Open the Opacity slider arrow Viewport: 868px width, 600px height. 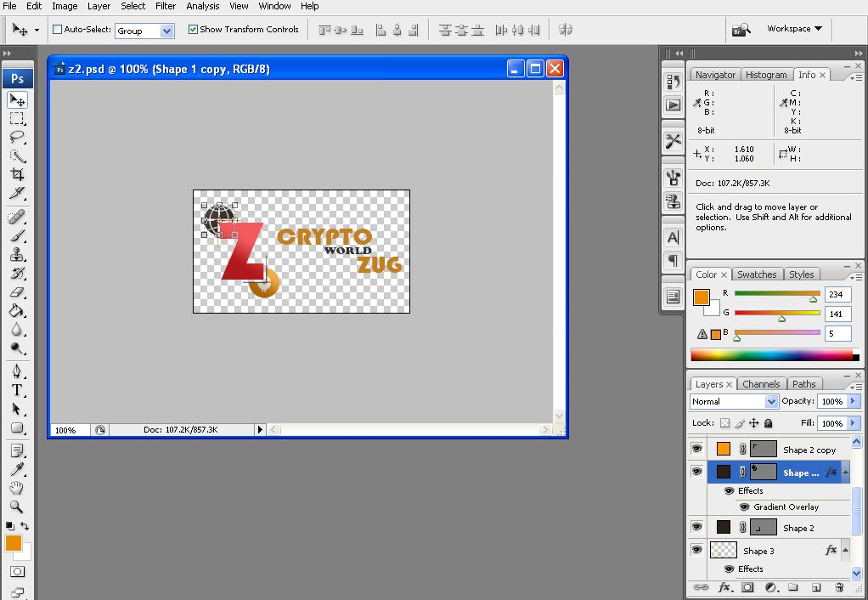pos(853,401)
